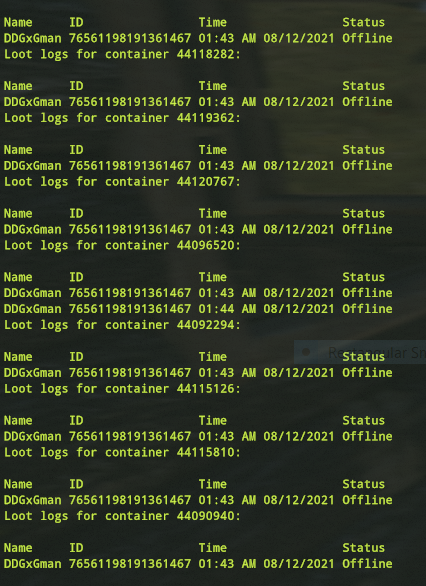
Task: Click the container 44092294 loot log line
Action: click(x=122, y=325)
